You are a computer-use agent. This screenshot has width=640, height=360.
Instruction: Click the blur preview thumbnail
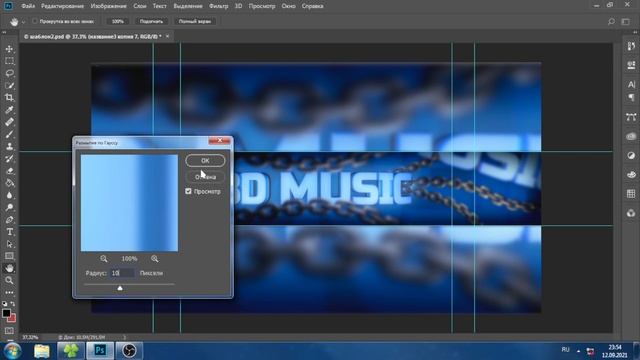(129, 203)
